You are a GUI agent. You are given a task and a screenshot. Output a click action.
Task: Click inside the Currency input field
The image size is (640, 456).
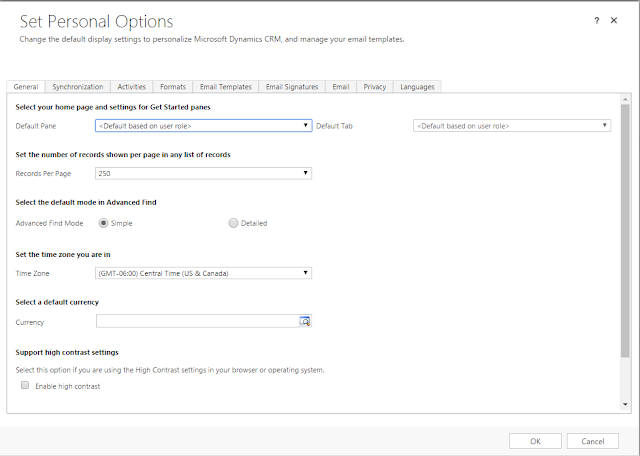(198, 321)
